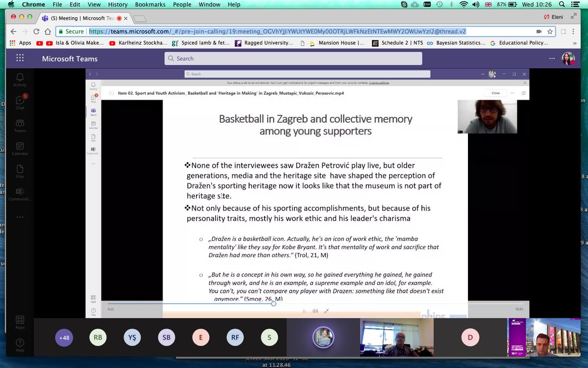Open the People menu
This screenshot has height=368, width=588.
click(182, 4)
